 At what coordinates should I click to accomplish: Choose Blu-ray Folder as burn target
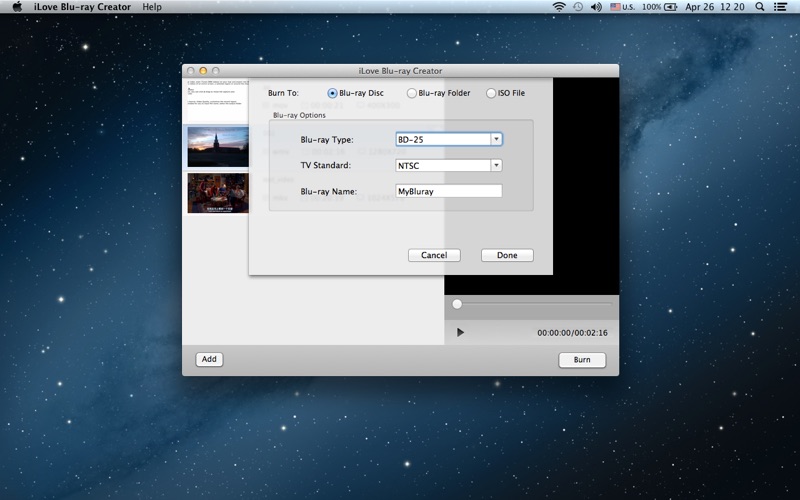click(x=411, y=93)
